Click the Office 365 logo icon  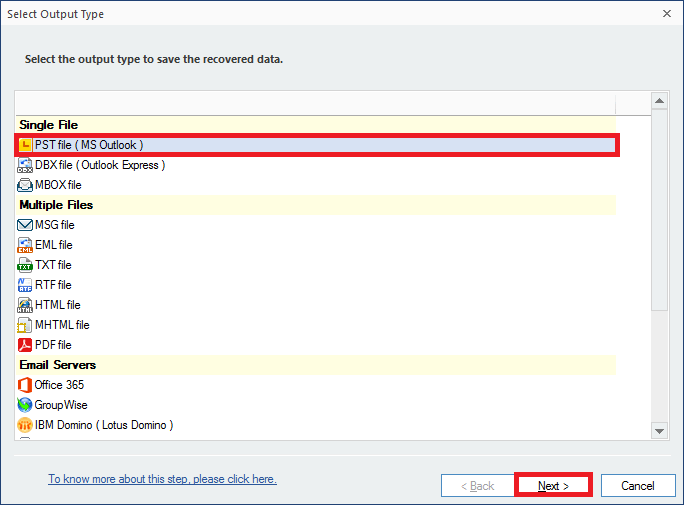pyautogui.click(x=25, y=385)
